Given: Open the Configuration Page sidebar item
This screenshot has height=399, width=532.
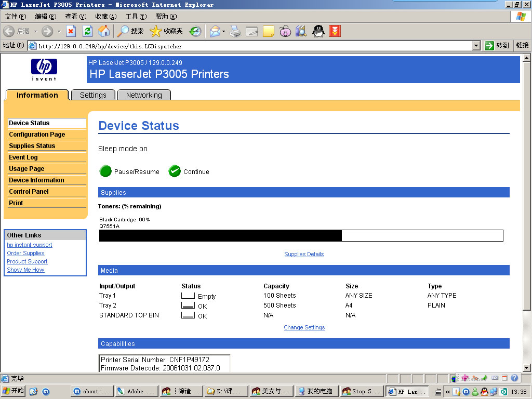Looking at the screenshot, I should coord(47,135).
